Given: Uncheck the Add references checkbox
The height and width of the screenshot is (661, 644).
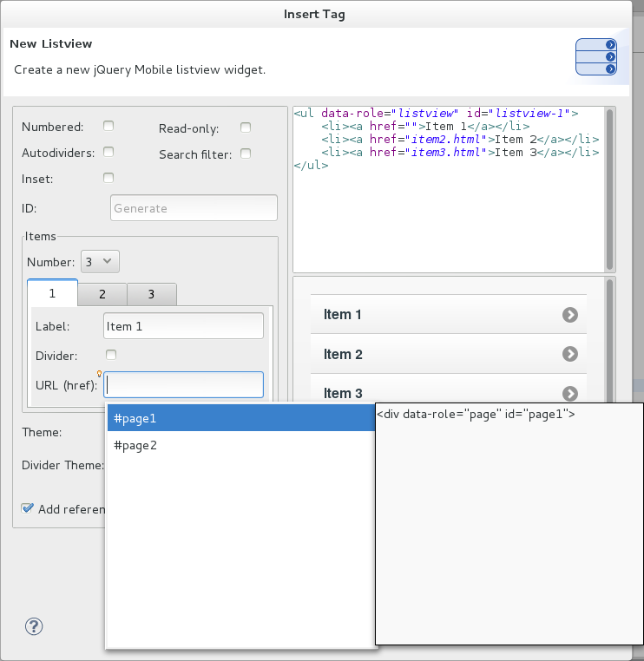Looking at the screenshot, I should [28, 508].
